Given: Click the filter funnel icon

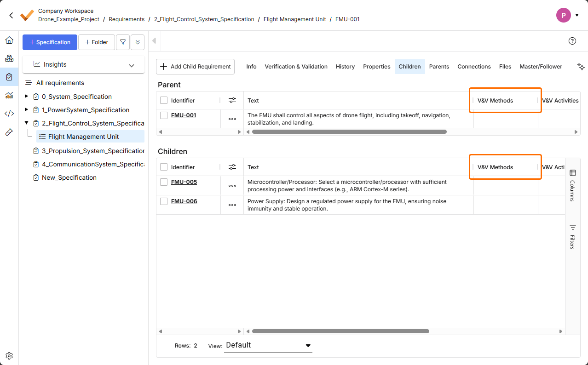Looking at the screenshot, I should [x=122, y=42].
